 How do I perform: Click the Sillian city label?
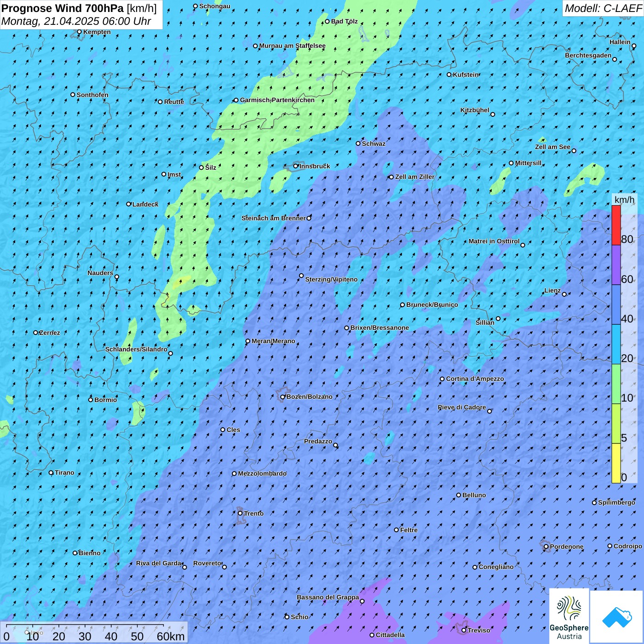coord(485,322)
